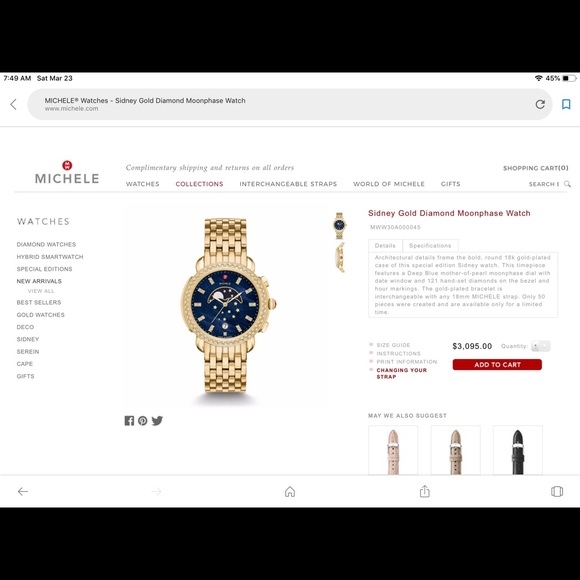
Task: Select the Details tab
Action: (x=385, y=246)
